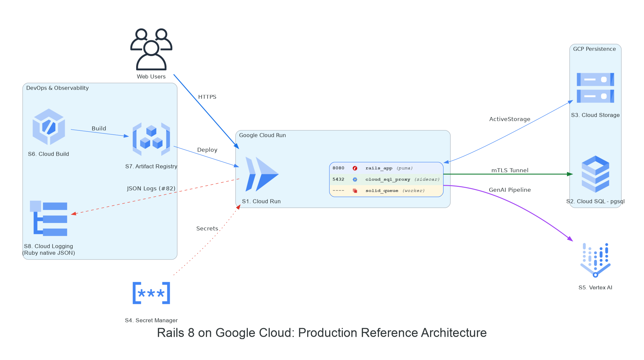Click the 'S4. Secret Manager' label
This screenshot has width=644, height=360.
[x=151, y=321]
